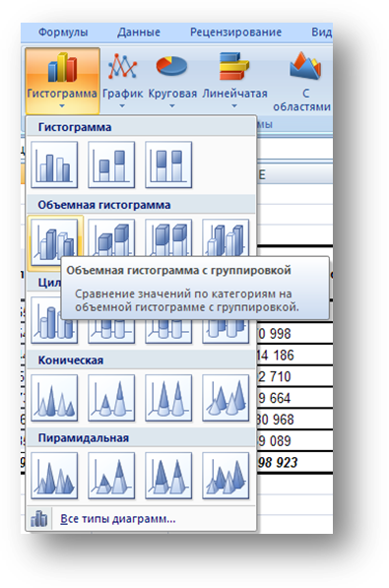Screen dimensions: 389x588
Task: Select true 3D column histogram thumbnail
Action: (226, 237)
